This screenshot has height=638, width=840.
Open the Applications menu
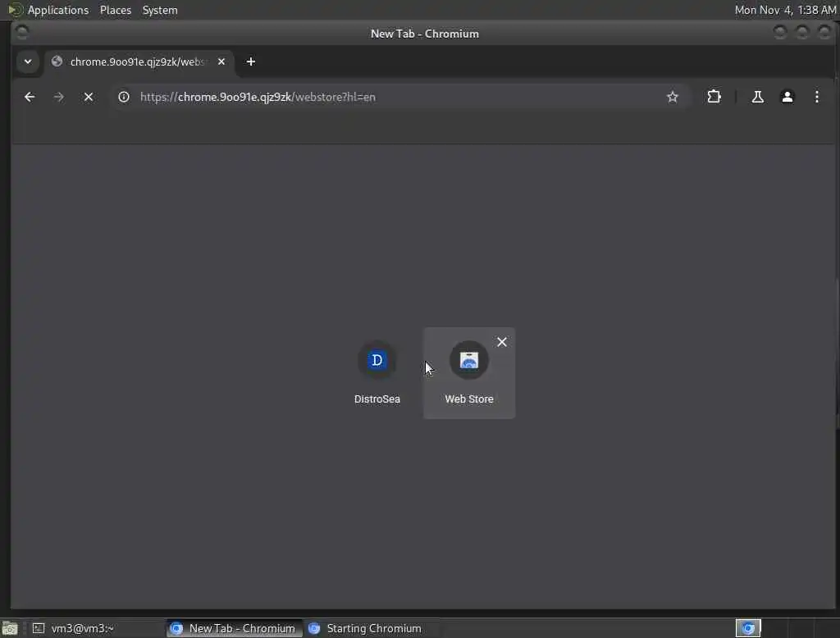[x=58, y=10]
